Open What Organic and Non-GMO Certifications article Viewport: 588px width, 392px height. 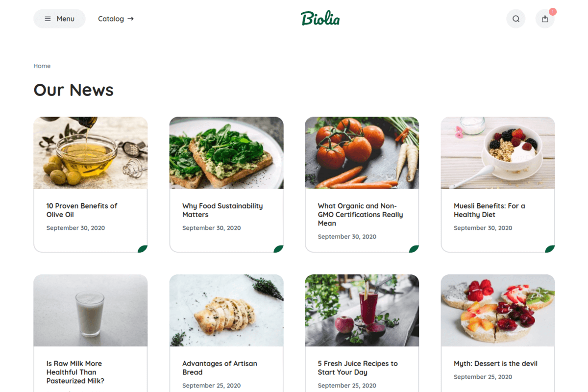(360, 215)
